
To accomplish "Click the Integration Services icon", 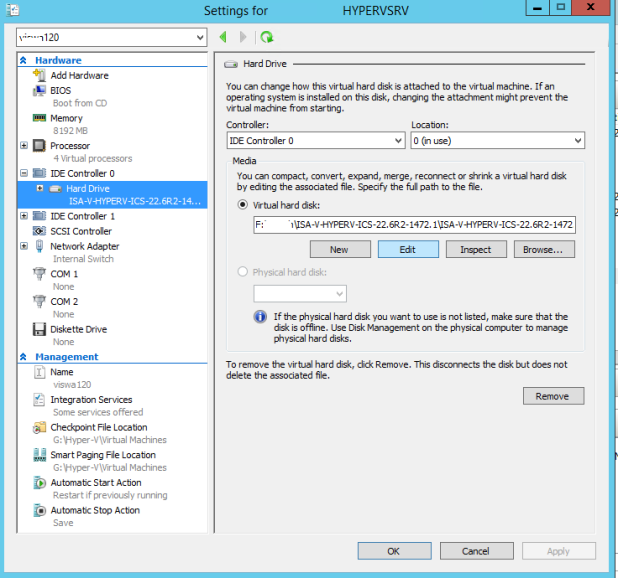I will [x=39, y=400].
